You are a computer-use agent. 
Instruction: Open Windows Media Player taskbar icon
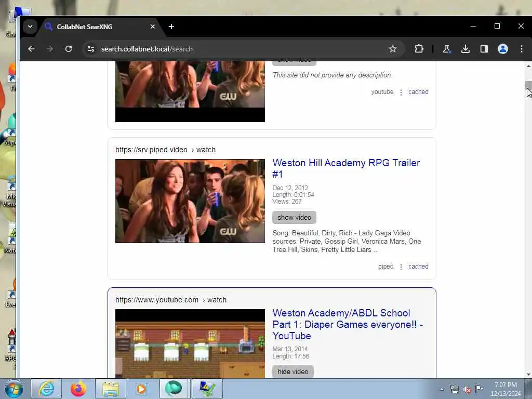pyautogui.click(x=141, y=389)
